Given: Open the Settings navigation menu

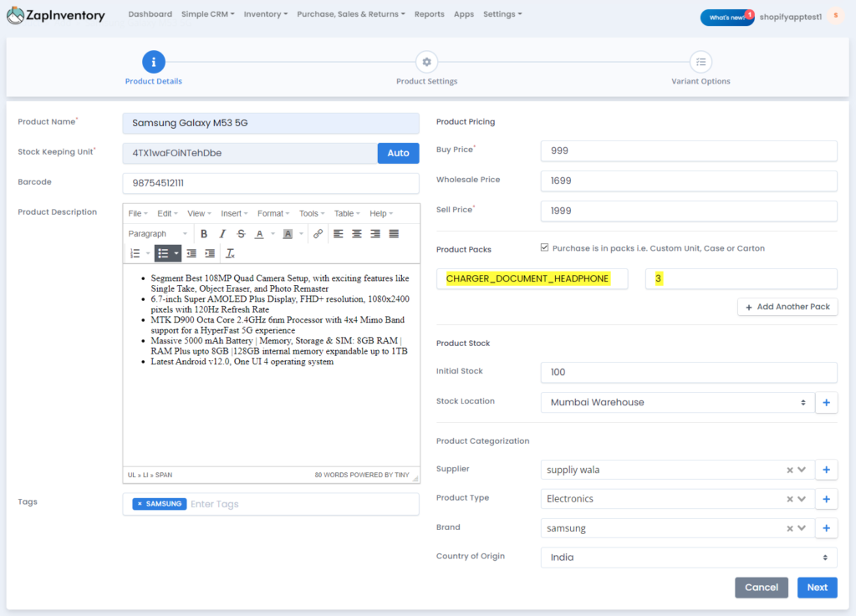Looking at the screenshot, I should (502, 14).
